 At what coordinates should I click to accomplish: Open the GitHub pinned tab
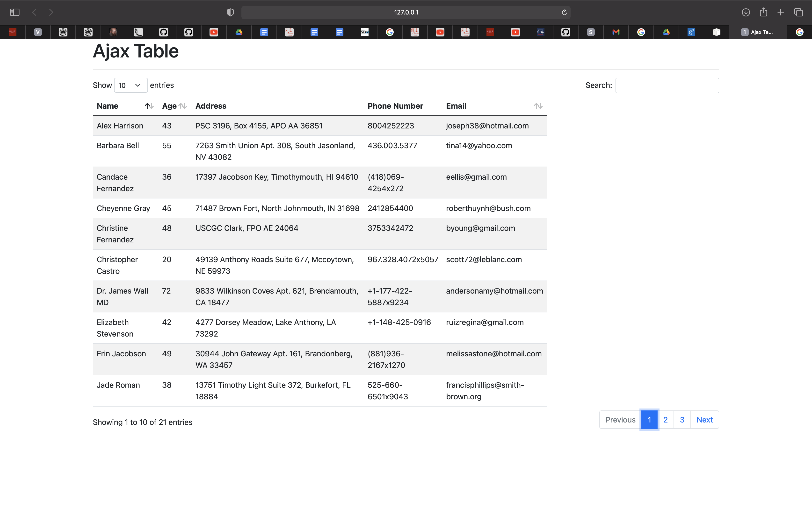(x=164, y=32)
